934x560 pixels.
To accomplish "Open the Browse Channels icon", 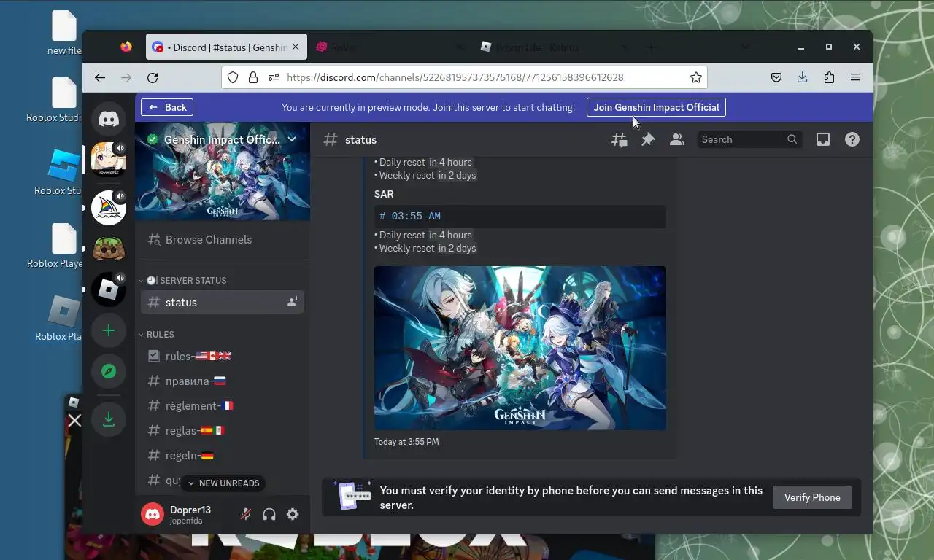I will coord(154,239).
